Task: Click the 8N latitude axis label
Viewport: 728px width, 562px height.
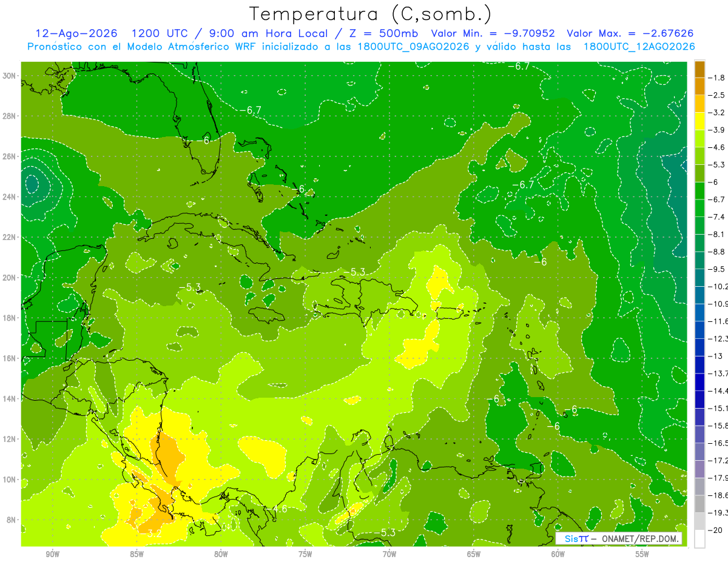Action: (12, 520)
